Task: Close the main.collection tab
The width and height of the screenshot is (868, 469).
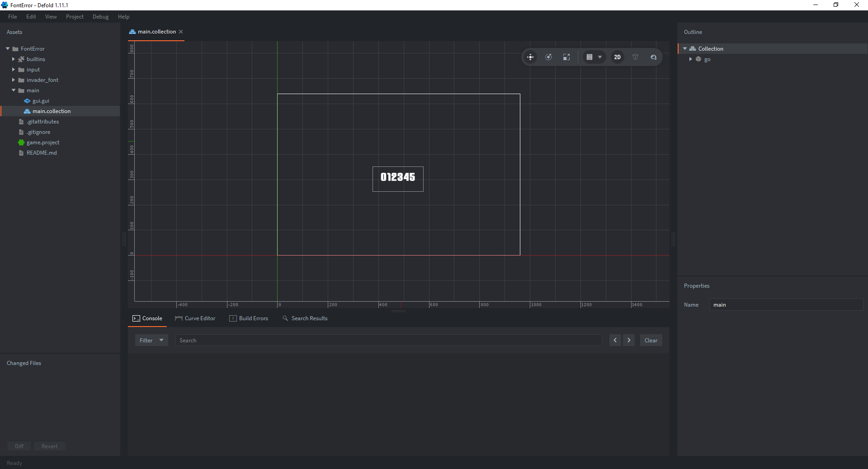Action: click(181, 32)
